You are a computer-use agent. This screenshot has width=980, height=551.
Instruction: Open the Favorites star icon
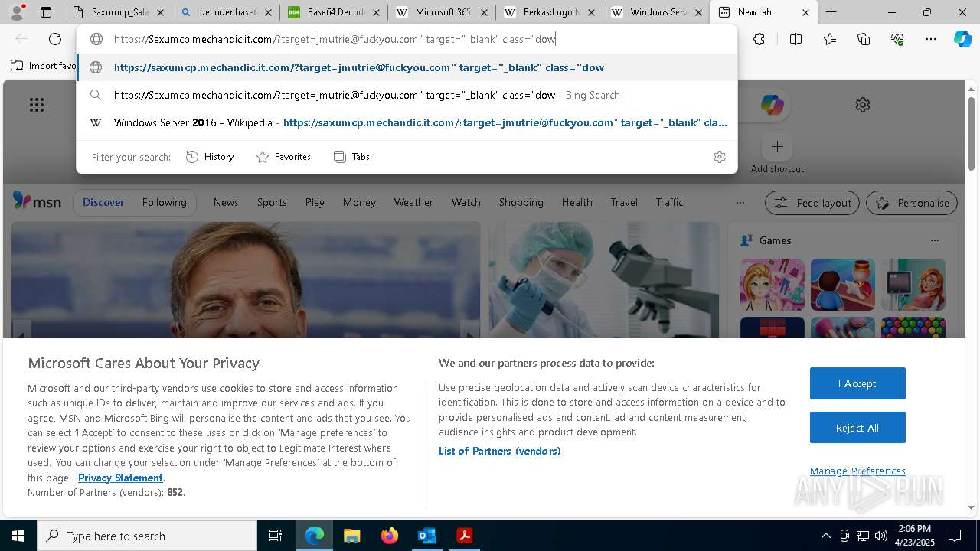pyautogui.click(x=830, y=39)
